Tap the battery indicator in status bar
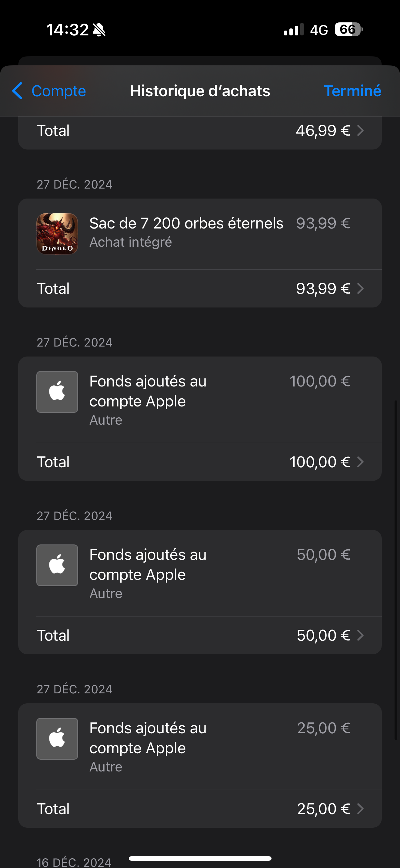 pyautogui.click(x=348, y=30)
